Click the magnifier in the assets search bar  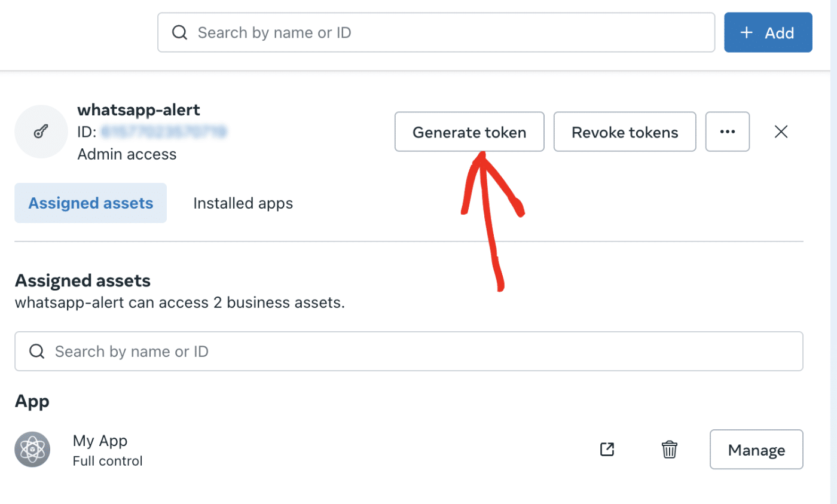36,351
